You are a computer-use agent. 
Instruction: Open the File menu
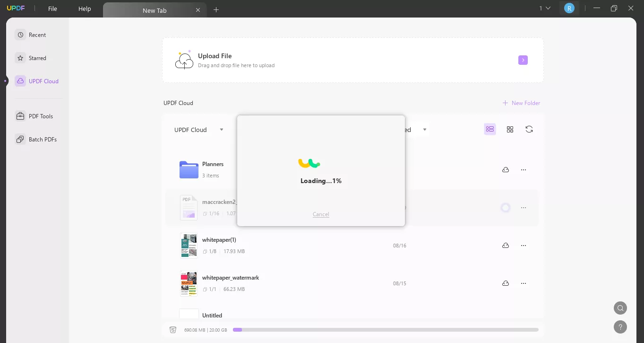[52, 9]
